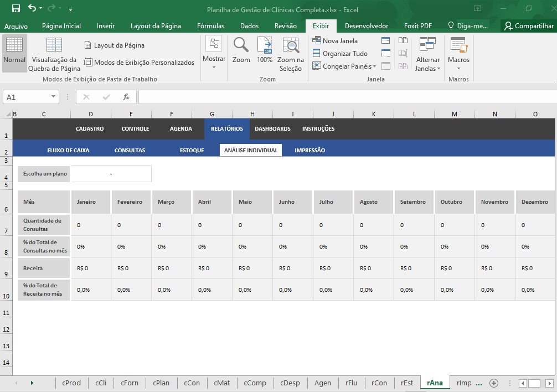
Task: Click the Undo arrow icon
Action: pyautogui.click(x=32, y=9)
